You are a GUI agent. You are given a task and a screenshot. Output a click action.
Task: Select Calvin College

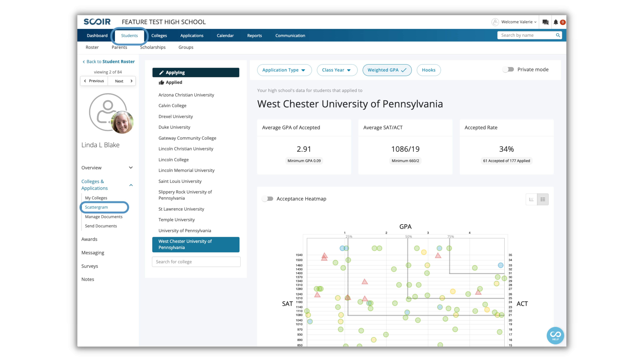pos(172,105)
